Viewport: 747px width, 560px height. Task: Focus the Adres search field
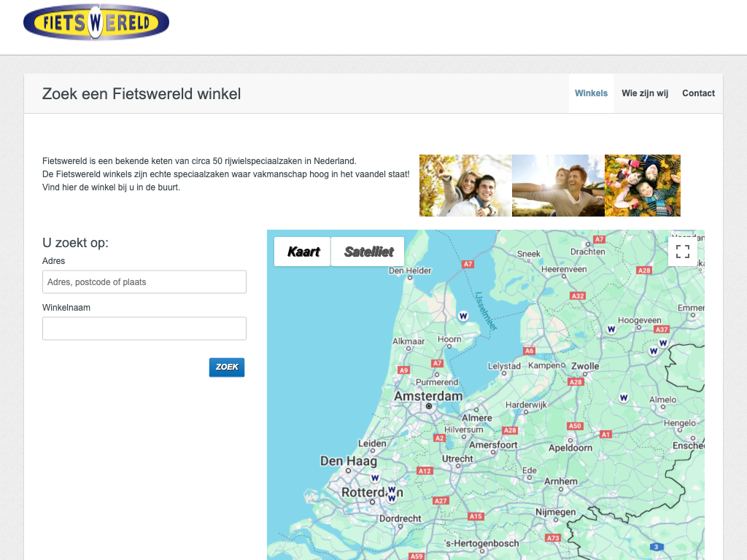[144, 282]
